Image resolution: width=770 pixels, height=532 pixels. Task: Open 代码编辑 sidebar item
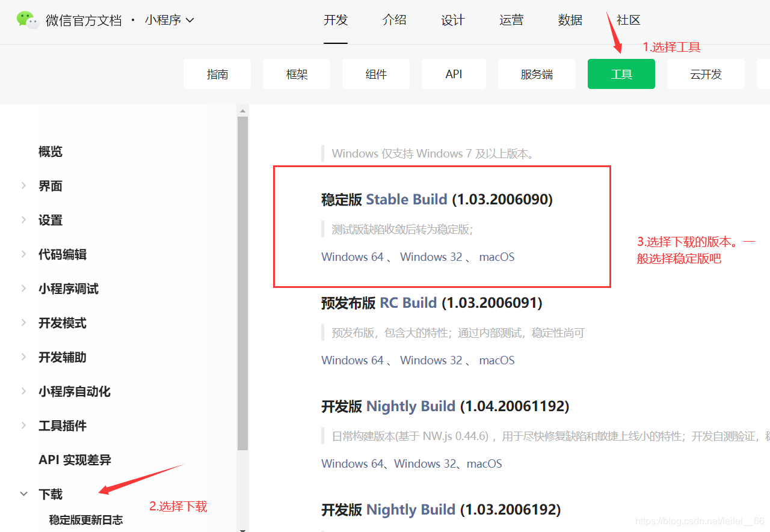pos(63,254)
